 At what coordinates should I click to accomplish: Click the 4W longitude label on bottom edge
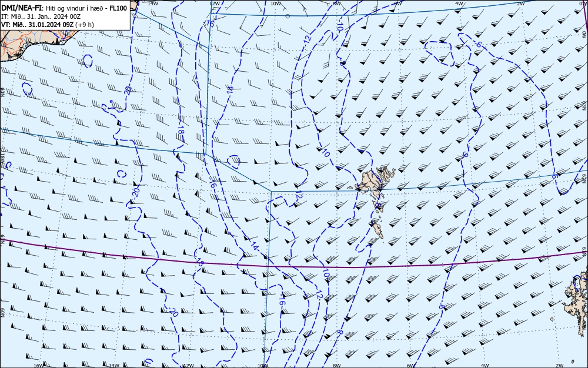click(x=485, y=366)
